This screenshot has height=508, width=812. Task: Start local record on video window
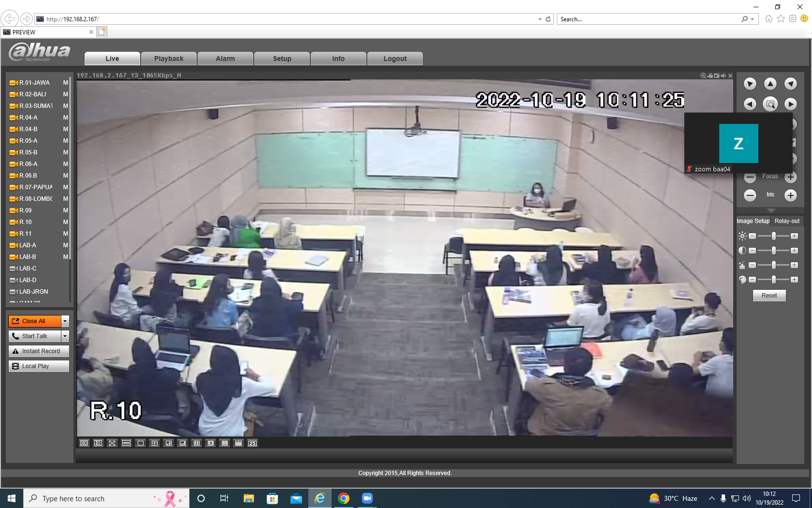(x=710, y=75)
